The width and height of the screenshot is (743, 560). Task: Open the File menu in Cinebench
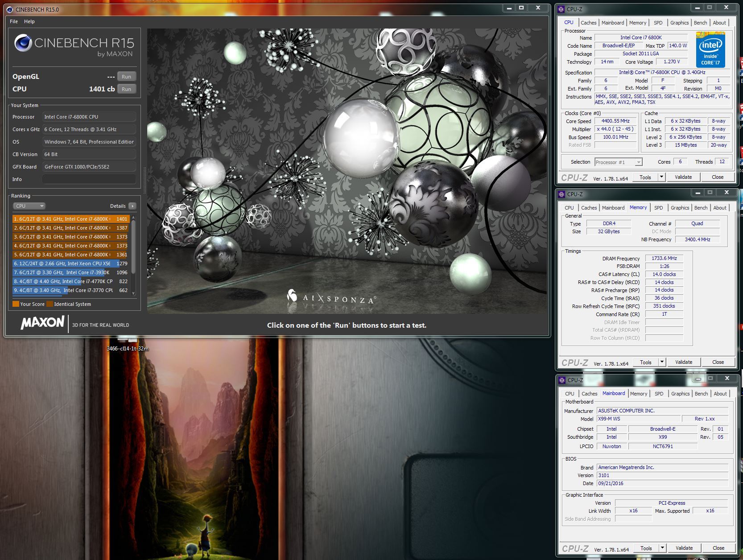tap(14, 21)
